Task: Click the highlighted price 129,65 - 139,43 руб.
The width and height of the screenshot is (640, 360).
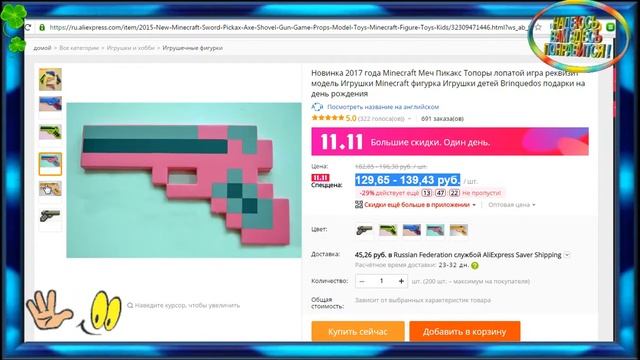Action: [407, 180]
